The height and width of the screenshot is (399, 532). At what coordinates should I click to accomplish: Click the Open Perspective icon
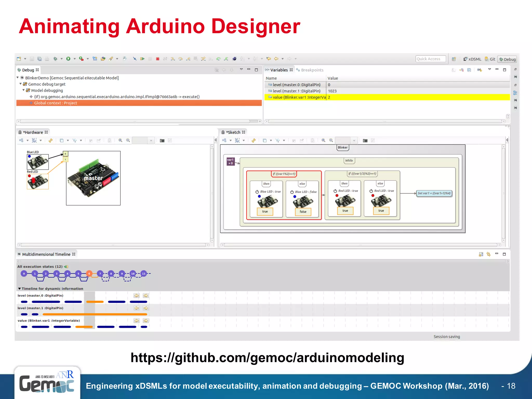point(454,59)
